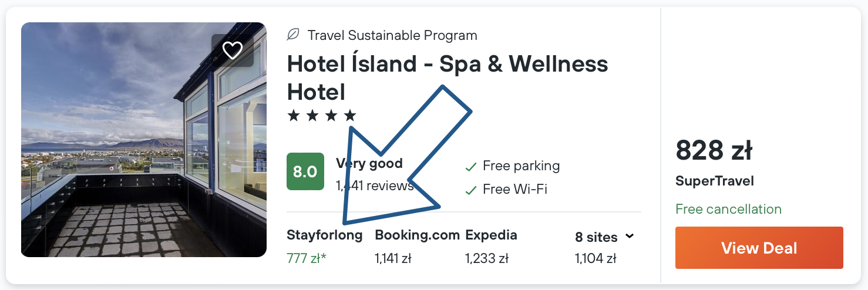This screenshot has height=290, width=868.
Task: Click the Free Wi-Fi checkmark icon
Action: tap(470, 190)
